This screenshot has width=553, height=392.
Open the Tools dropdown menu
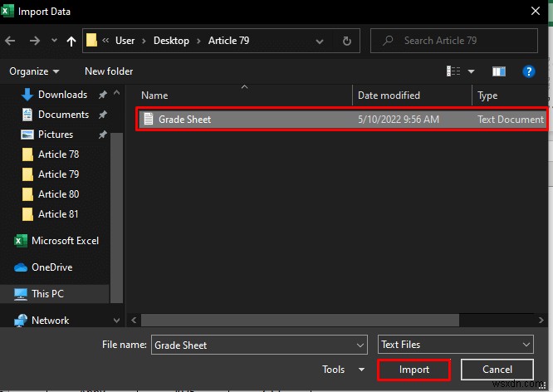pyautogui.click(x=343, y=370)
